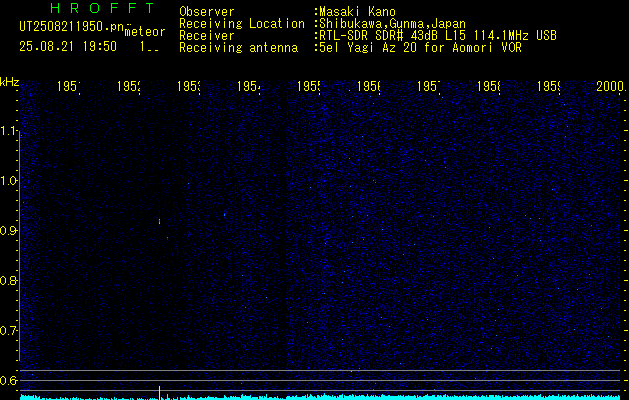Click the date stamp 25.08.21 19:50
Image resolution: width=629 pixels, height=400 pixels.
(68, 47)
